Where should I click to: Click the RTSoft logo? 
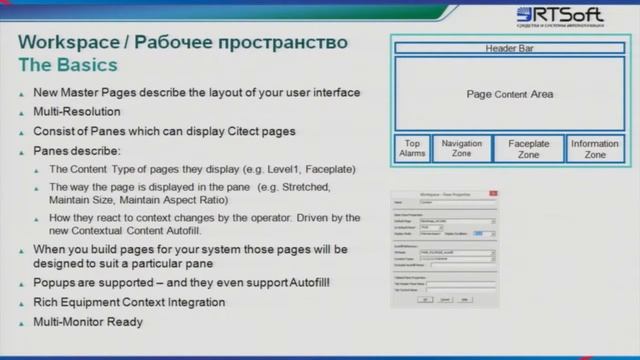560,17
